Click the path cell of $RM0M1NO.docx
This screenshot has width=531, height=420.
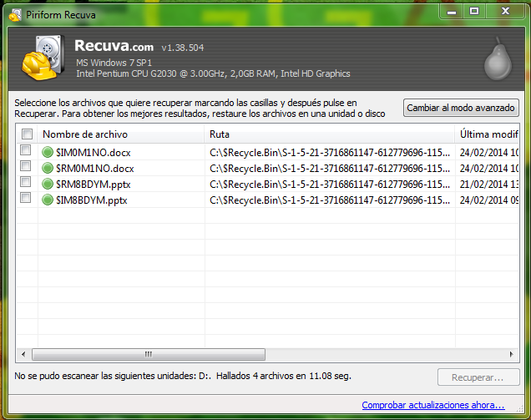(x=330, y=169)
